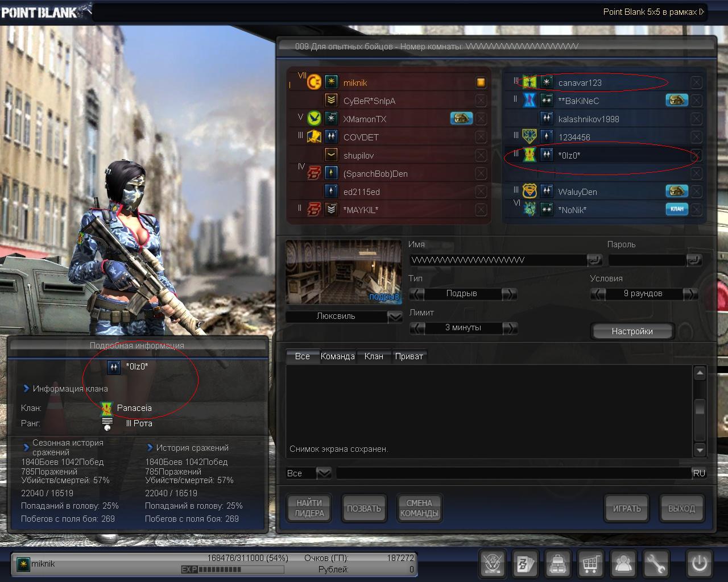
Task: Click the next arrow for 9 раундов
Action: click(690, 294)
